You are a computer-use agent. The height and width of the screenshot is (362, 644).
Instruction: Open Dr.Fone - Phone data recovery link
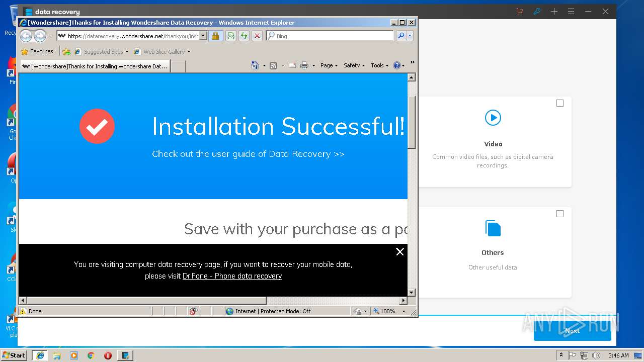point(232,276)
